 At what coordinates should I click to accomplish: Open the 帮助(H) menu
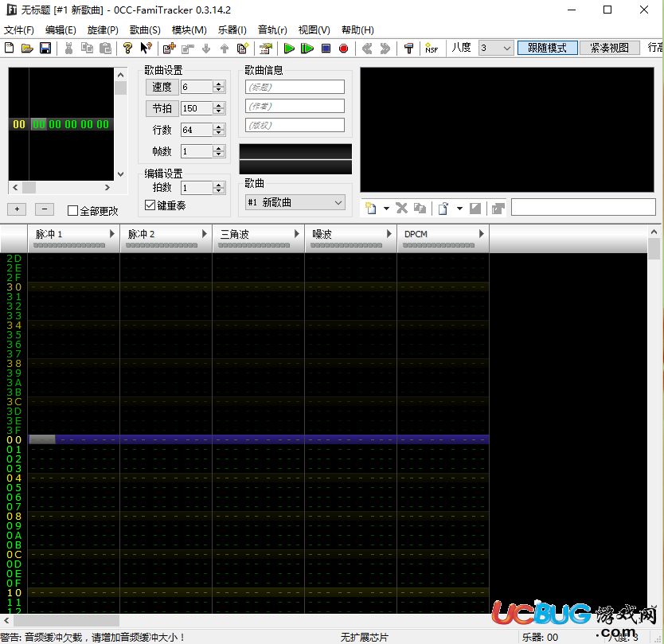click(357, 30)
